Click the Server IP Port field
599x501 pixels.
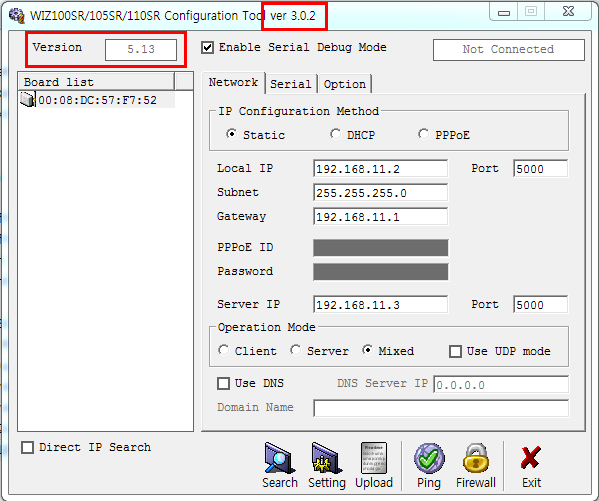pyautogui.click(x=541, y=305)
